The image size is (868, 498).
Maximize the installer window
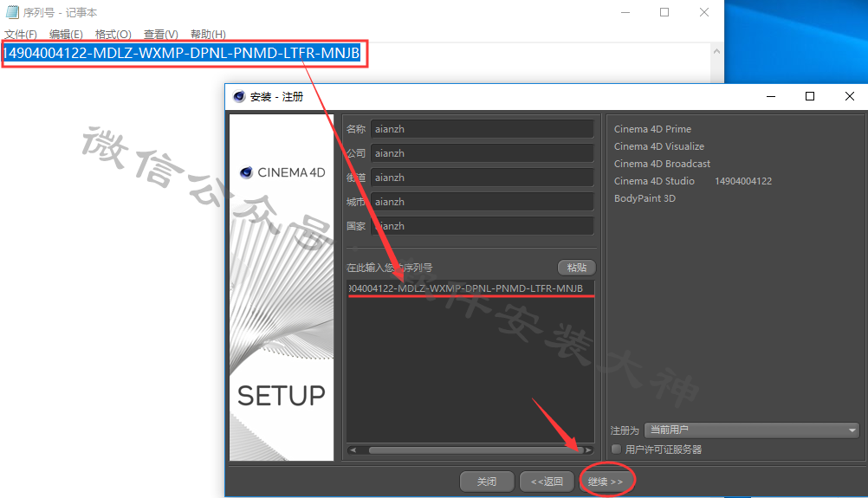pos(809,96)
